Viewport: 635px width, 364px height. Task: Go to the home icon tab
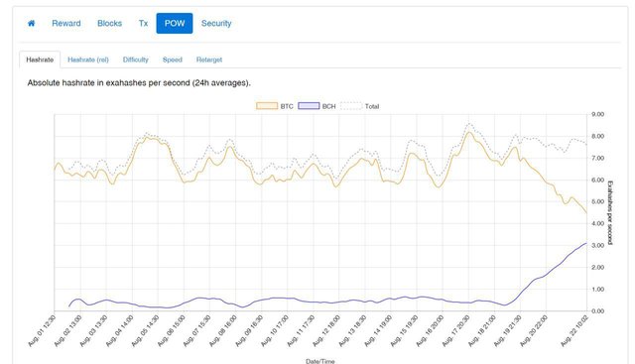pos(31,23)
